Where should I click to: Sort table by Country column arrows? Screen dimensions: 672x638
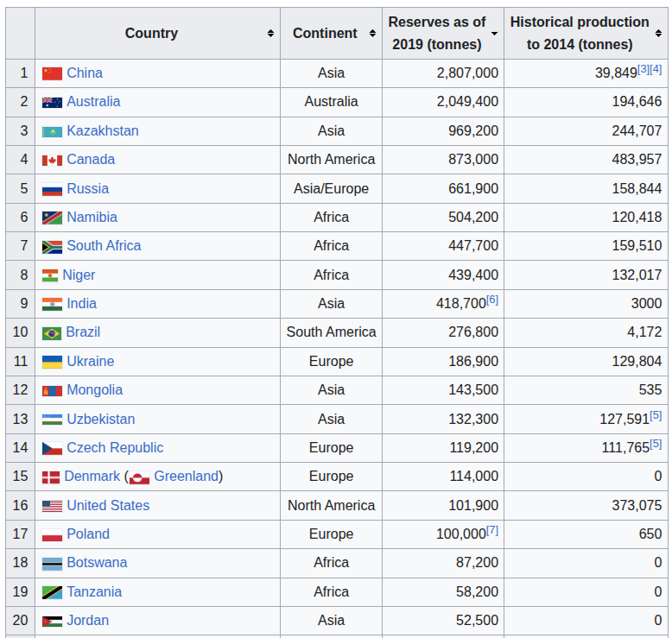tap(270, 33)
